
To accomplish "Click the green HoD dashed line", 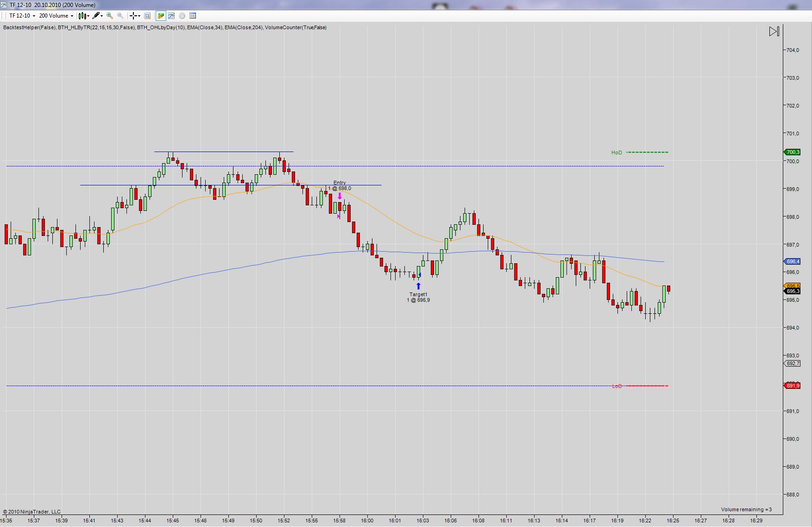I will pyautogui.click(x=647, y=152).
